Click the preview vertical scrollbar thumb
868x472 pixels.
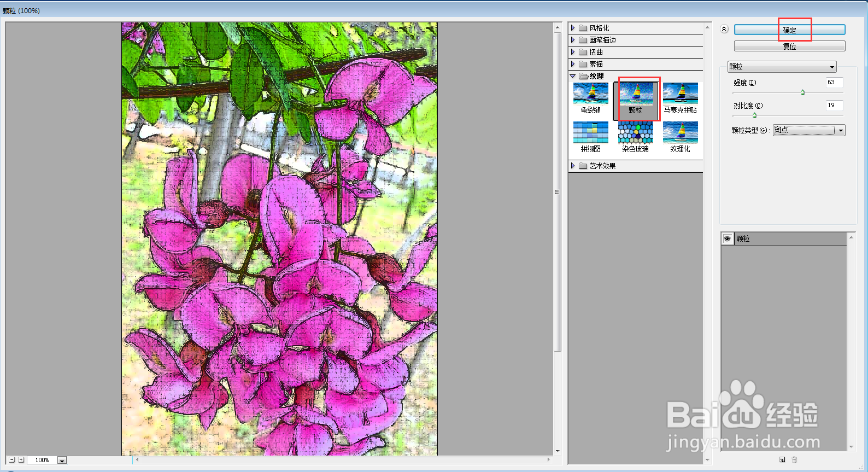click(558, 191)
